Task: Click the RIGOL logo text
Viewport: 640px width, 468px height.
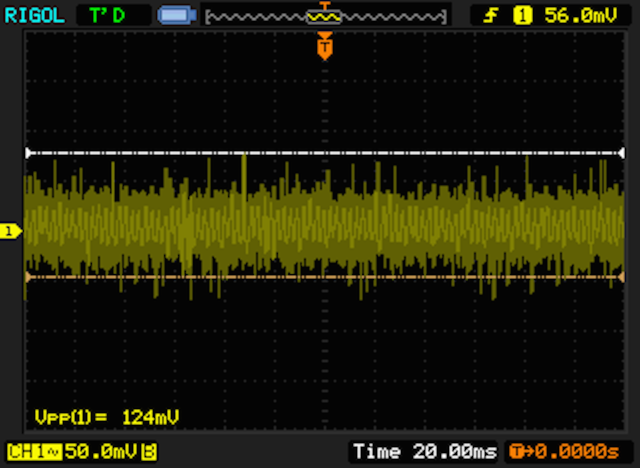Action: click(35, 16)
